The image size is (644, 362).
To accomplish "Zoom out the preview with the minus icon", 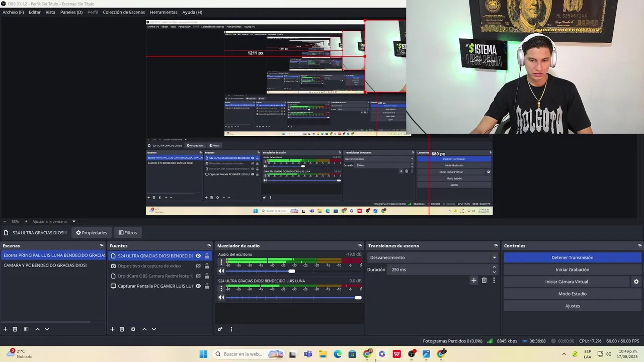I will tap(5, 222).
